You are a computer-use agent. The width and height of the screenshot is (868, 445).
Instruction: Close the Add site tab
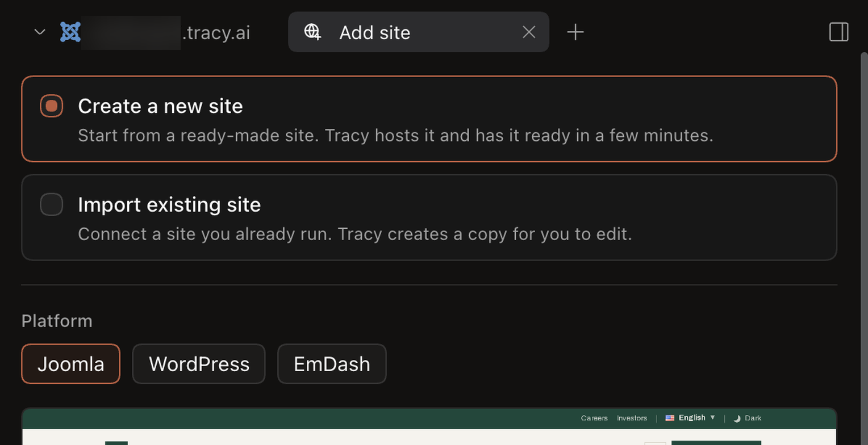tap(529, 32)
